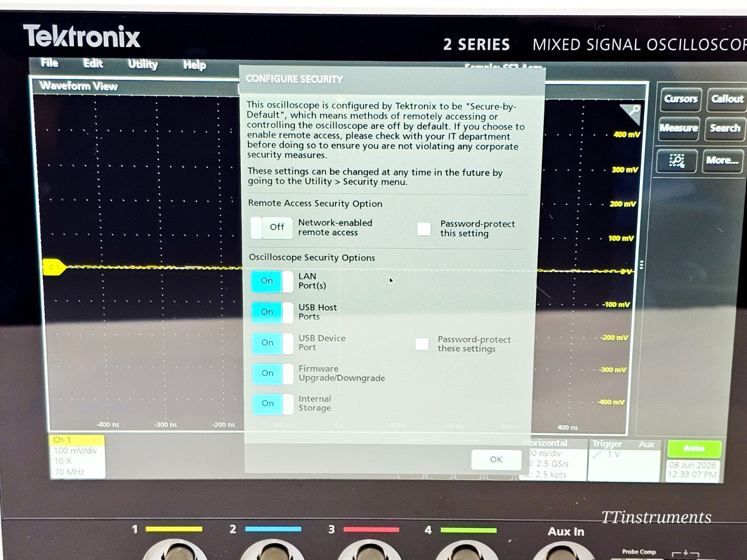
Task: Click the More... button
Action: pos(722,161)
